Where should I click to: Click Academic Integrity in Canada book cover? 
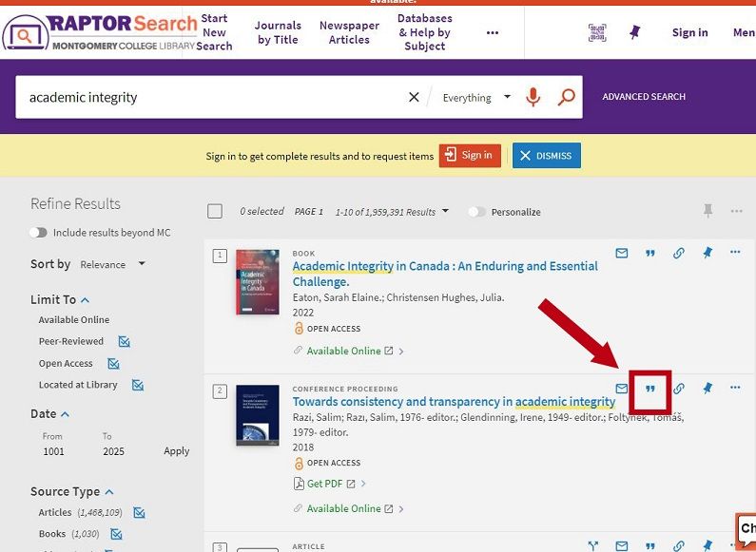click(x=258, y=282)
